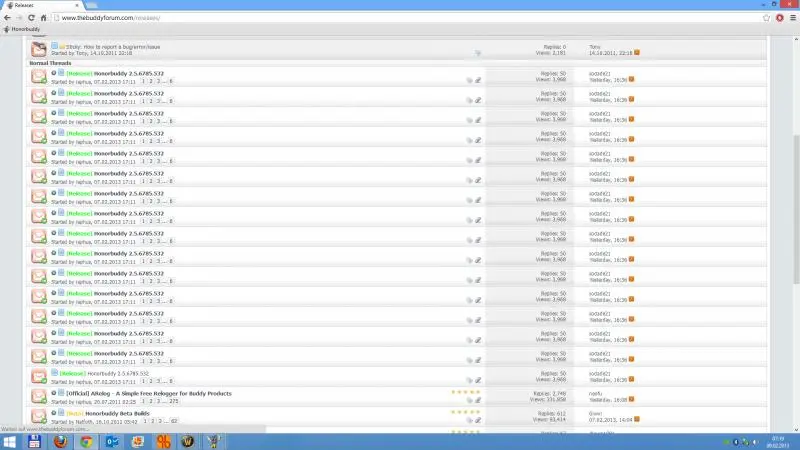The image size is (800, 450).
Task: Open the browser home page icon
Action: point(43,18)
